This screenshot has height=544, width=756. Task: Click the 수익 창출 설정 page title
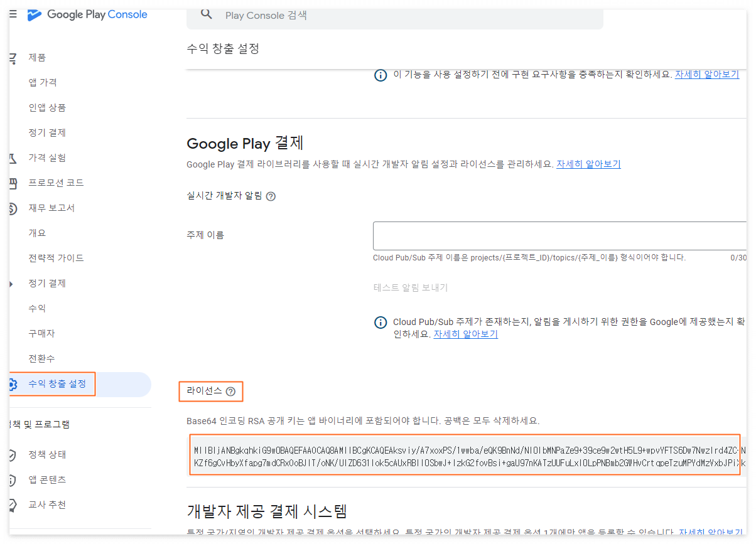[x=223, y=48]
